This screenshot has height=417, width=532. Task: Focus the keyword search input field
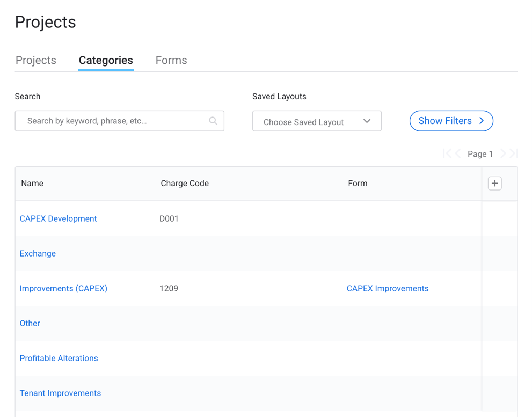(x=113, y=121)
